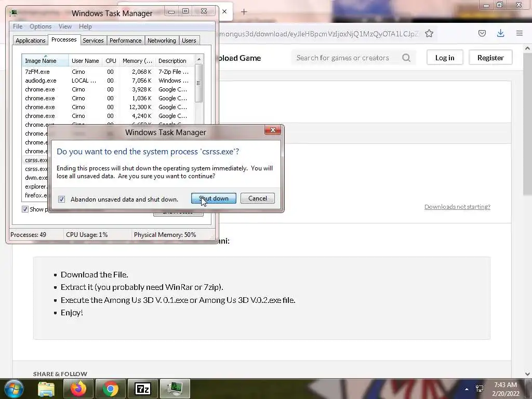Switch to the Networking tab
Image resolution: width=532 pixels, height=399 pixels.
[x=162, y=41]
